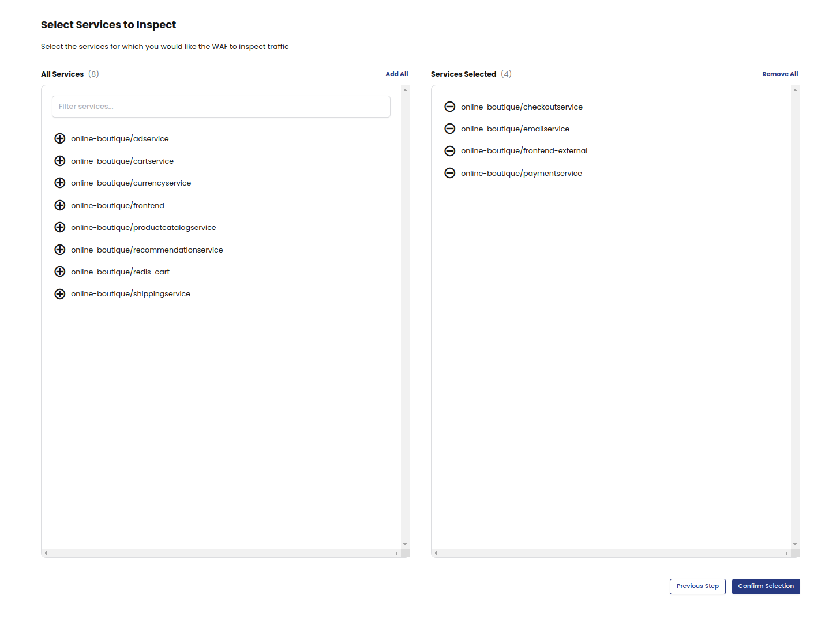Image resolution: width=840 pixels, height=618 pixels.
Task: Focus the Filter services input field
Action: pos(221,107)
